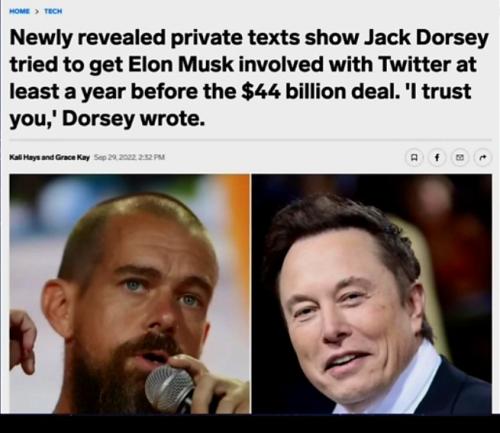Click the breadcrumb chevron separator
Screen dimensions: 500x433
[x=37, y=11]
